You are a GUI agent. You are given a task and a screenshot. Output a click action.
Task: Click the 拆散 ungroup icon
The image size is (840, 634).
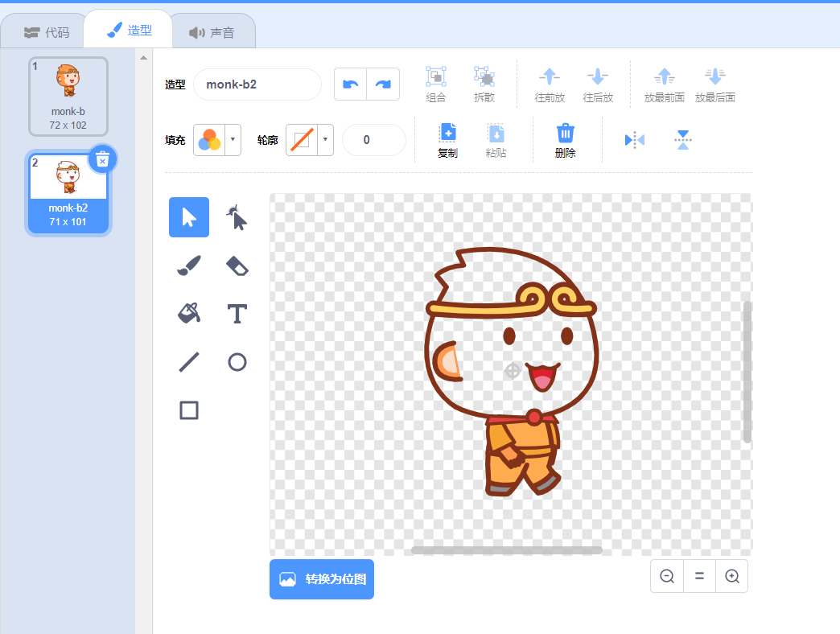point(484,77)
